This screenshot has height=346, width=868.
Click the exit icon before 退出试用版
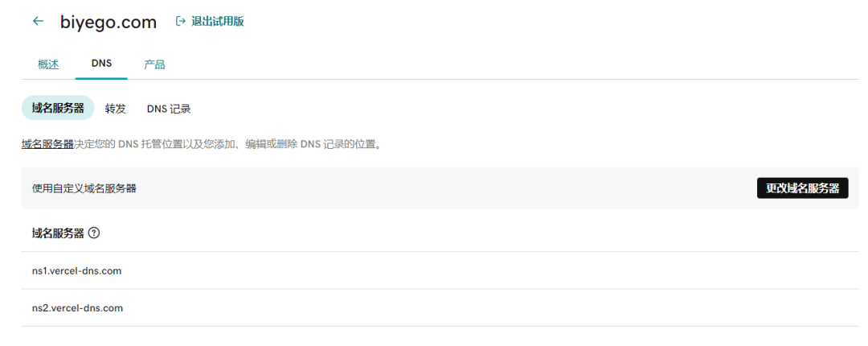(x=181, y=22)
